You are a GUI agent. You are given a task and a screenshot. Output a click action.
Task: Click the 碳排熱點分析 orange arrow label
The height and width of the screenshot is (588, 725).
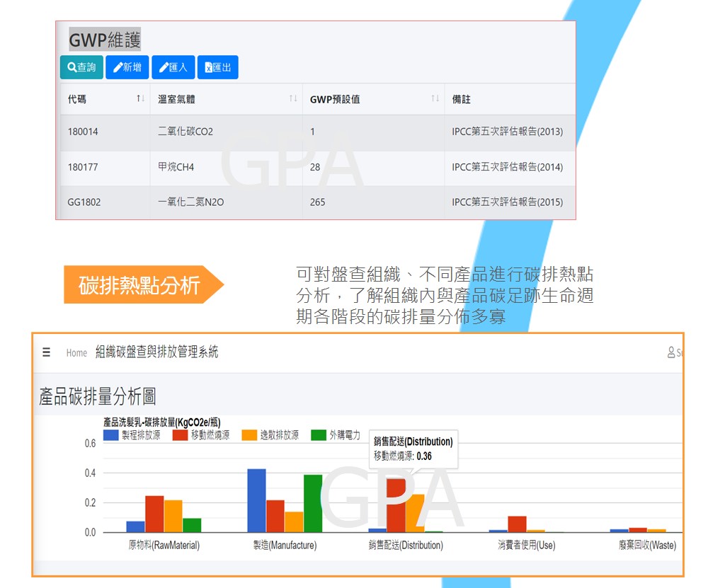tap(140, 285)
